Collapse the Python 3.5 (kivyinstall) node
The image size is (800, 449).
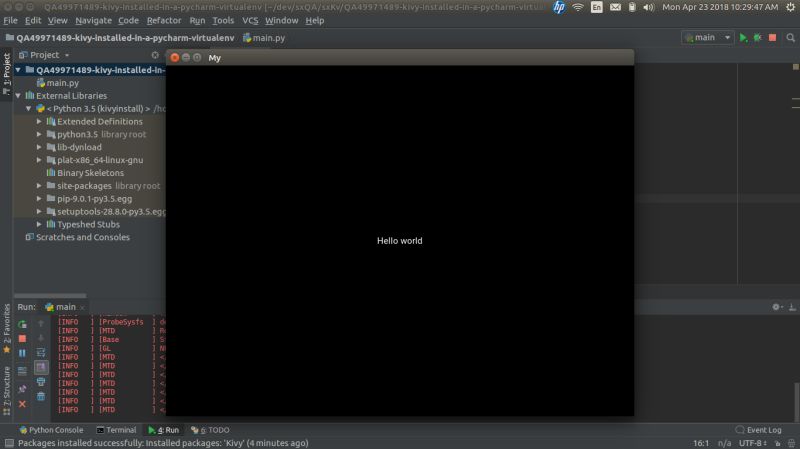29,109
